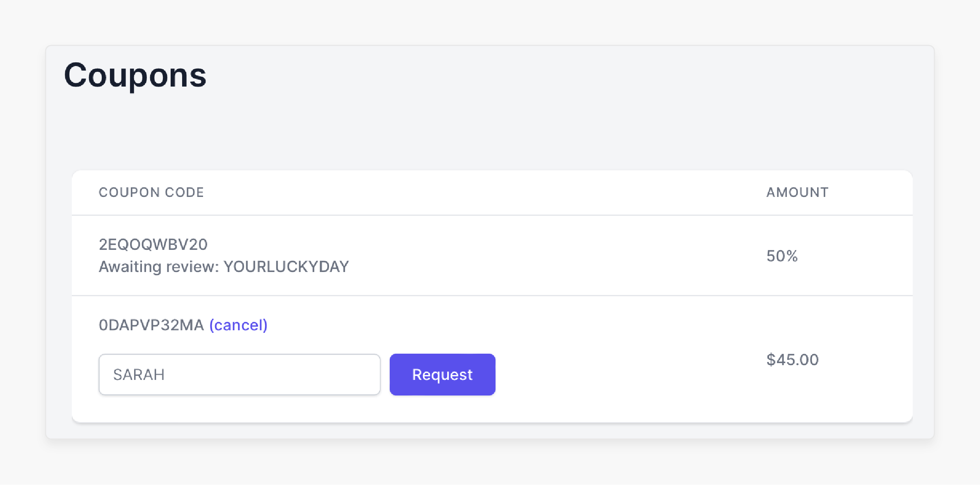Screen dimensions: 980x487
Task: Click the percent sign after 50
Action: pos(792,256)
